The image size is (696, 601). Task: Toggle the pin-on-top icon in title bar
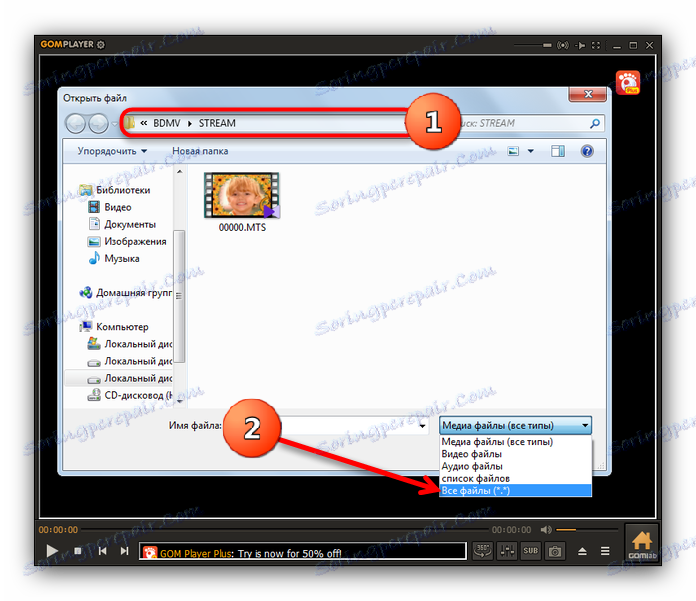[x=580, y=45]
